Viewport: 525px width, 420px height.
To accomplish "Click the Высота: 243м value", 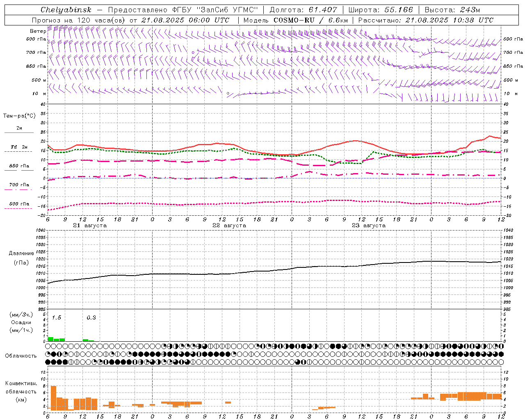I will (x=452, y=9).
